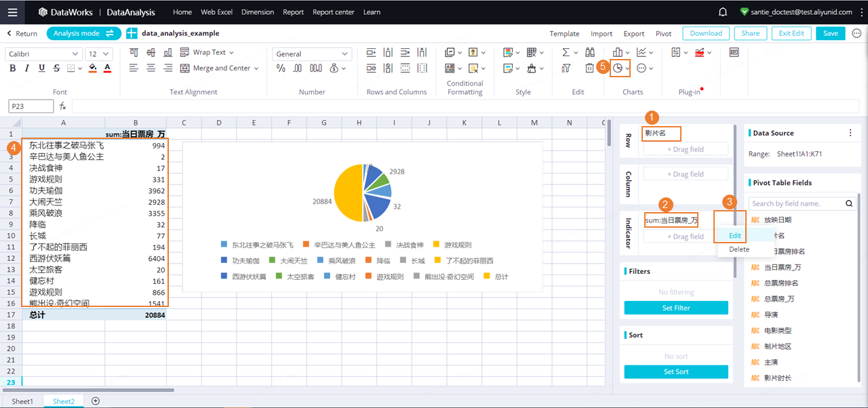Click the Return back link
868x408 pixels.
22,33
